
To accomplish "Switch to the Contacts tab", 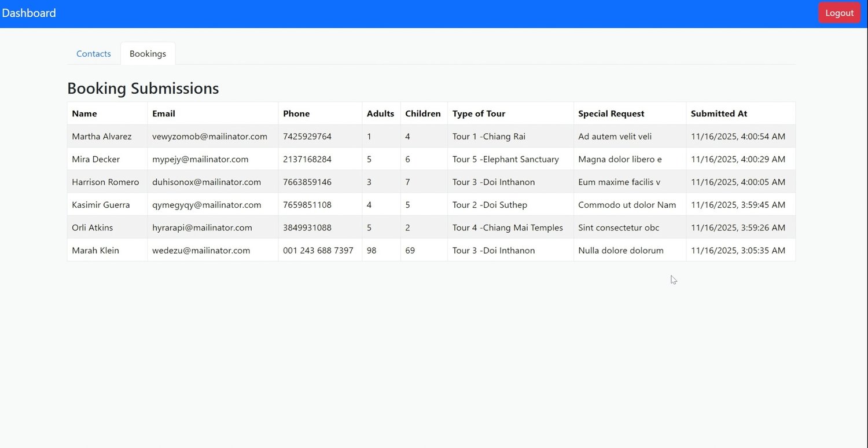I will [x=94, y=53].
